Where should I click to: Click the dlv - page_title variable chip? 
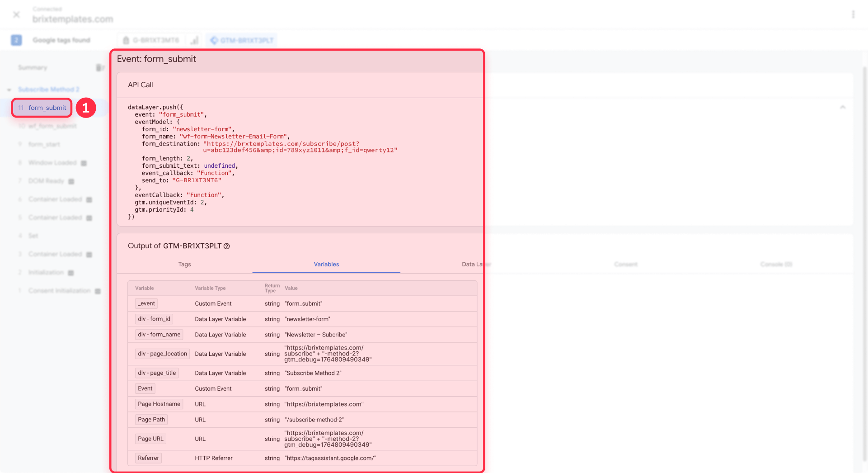(157, 373)
